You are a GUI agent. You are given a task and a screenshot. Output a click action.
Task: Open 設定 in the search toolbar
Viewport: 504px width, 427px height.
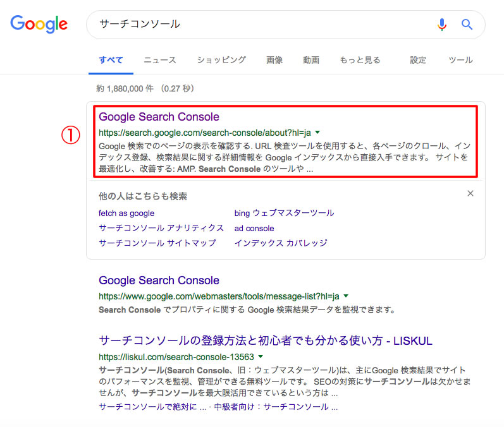418,60
